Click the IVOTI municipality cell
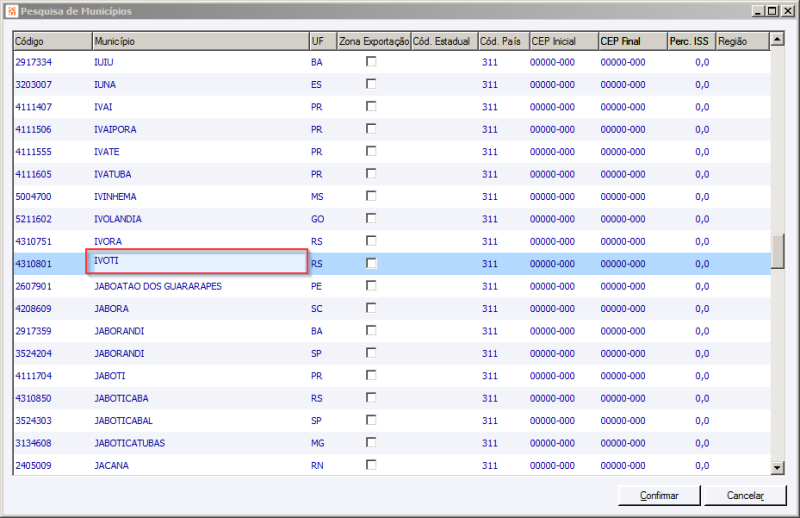 click(197, 261)
